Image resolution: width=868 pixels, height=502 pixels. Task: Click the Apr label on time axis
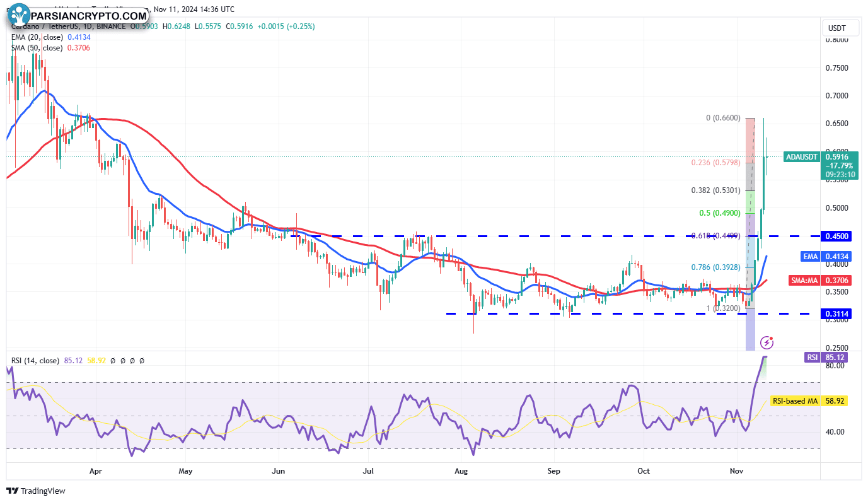click(x=96, y=470)
